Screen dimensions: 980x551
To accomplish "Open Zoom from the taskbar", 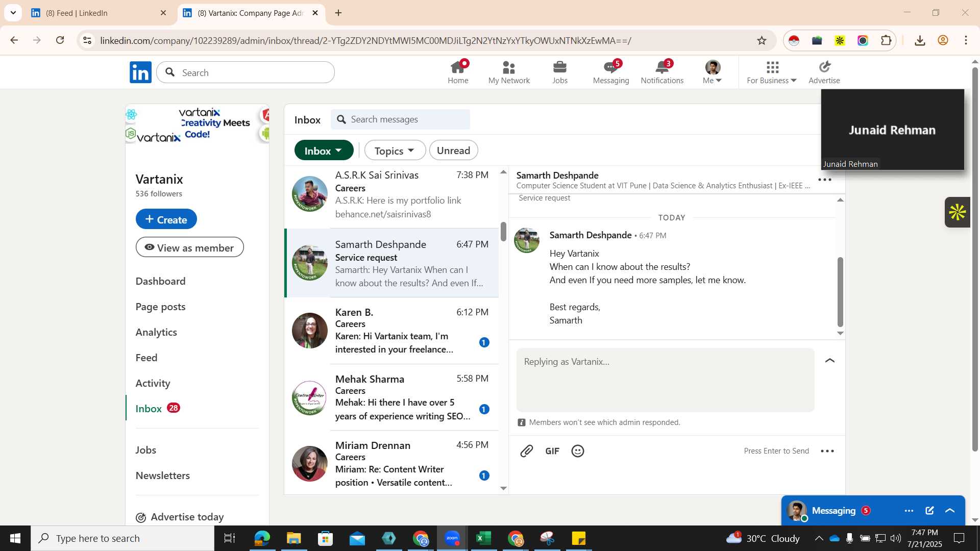I will pyautogui.click(x=452, y=538).
